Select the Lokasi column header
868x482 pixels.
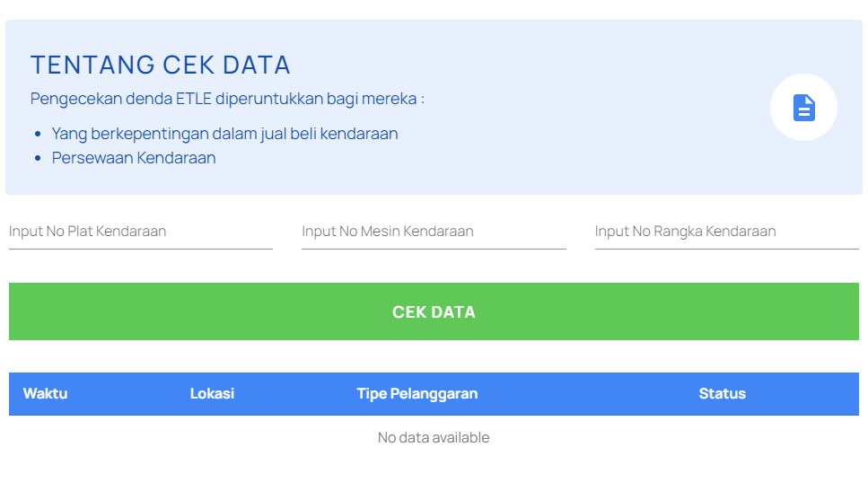[212, 394]
